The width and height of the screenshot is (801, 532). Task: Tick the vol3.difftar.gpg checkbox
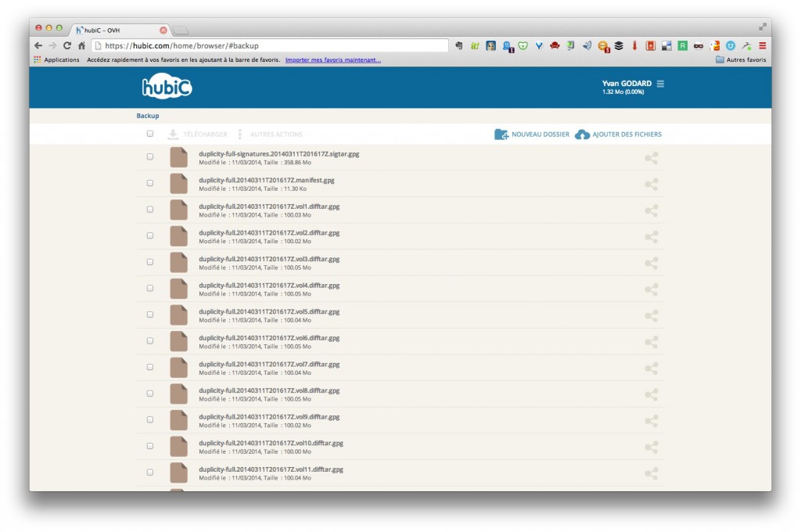[x=149, y=262]
